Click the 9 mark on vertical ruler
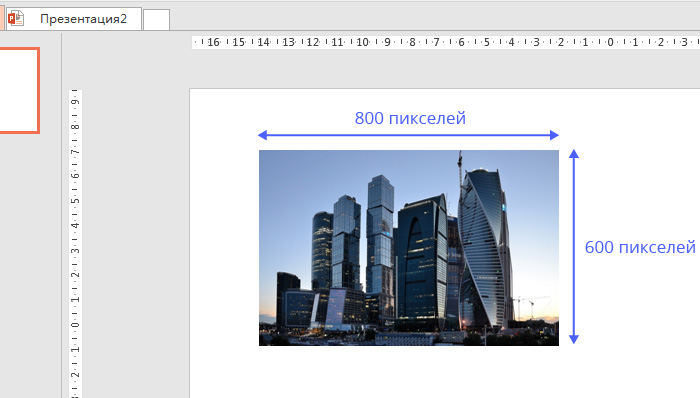The height and width of the screenshot is (398, 700). tap(75, 102)
